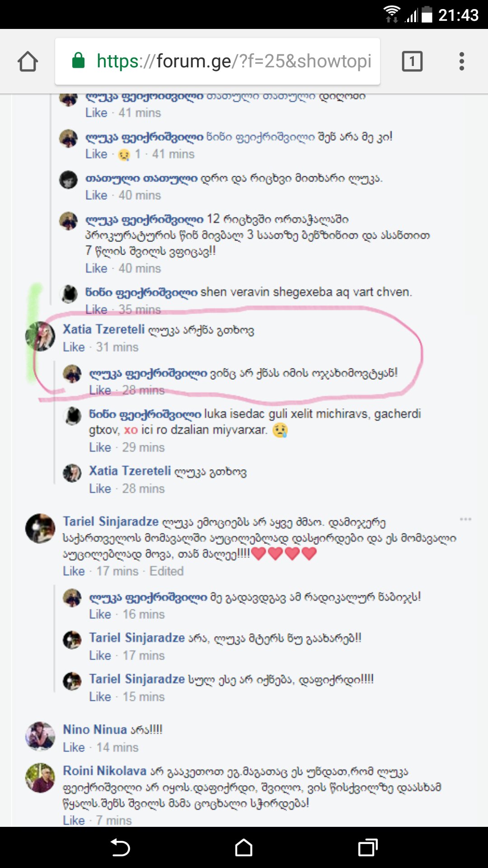Click Xatia Tzereteli name at 31 mins
Screen dimensions: 488x868
[x=104, y=329]
